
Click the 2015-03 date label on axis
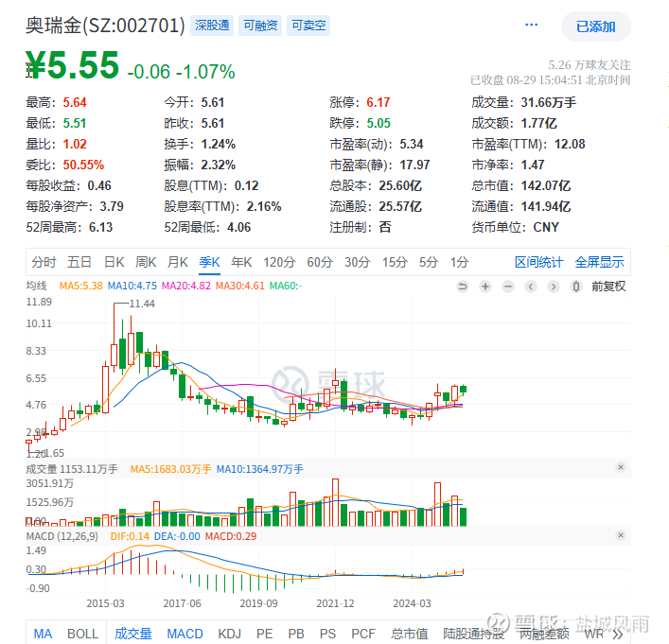(x=105, y=603)
